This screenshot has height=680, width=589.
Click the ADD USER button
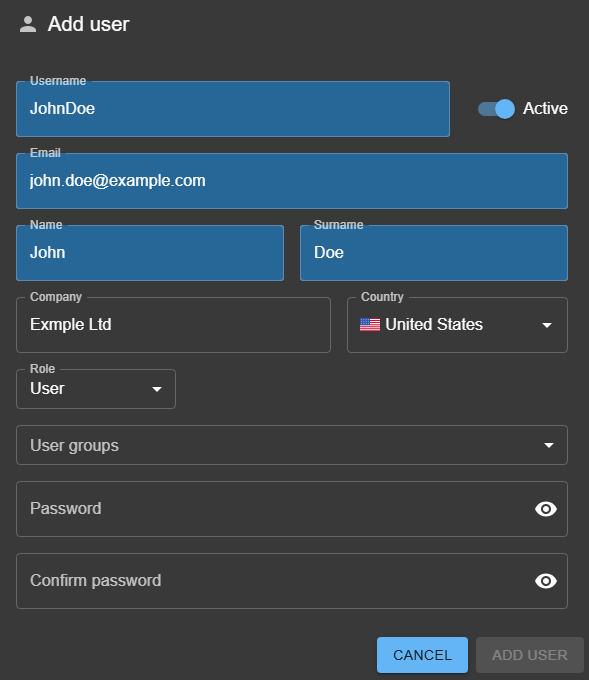(530, 655)
